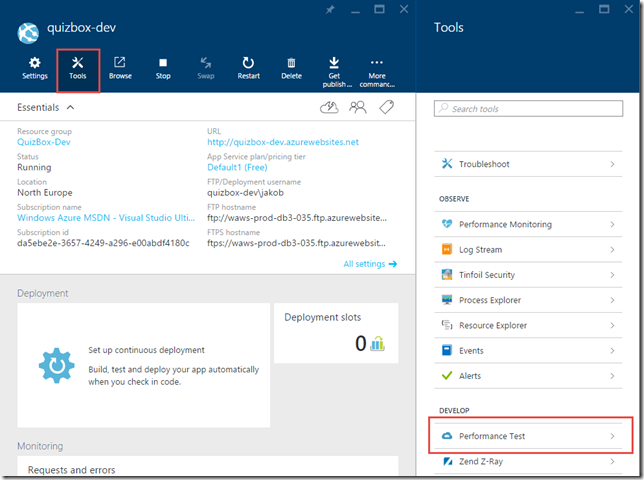
Task: Click All settings link
Action: (370, 264)
